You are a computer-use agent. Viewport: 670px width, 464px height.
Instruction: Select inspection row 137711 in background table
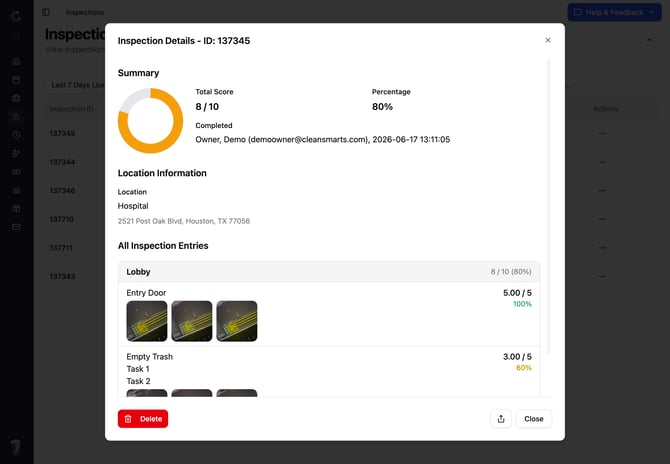pos(61,248)
